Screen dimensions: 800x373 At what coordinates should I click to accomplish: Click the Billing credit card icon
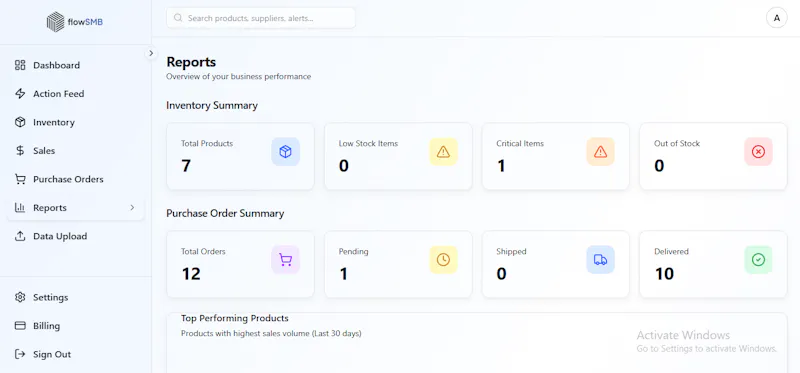[x=20, y=326]
